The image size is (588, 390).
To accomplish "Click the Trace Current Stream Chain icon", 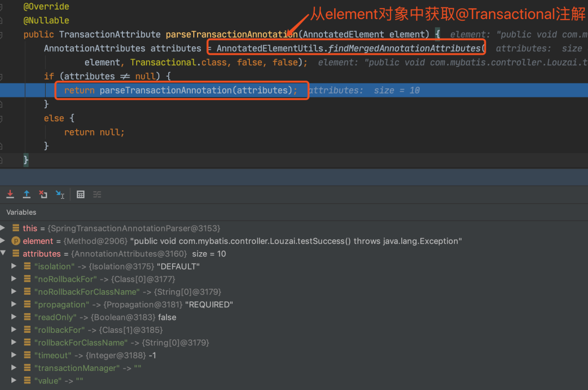I will pos(97,194).
